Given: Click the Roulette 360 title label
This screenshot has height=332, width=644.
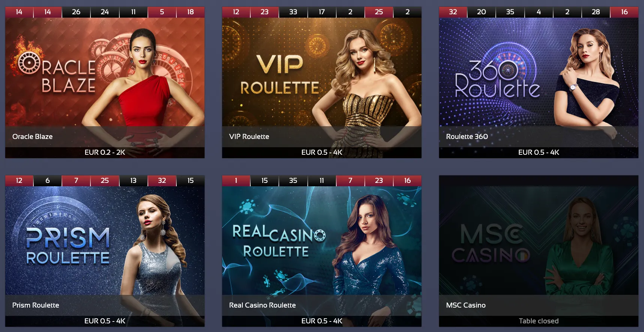Looking at the screenshot, I should pos(467,137).
